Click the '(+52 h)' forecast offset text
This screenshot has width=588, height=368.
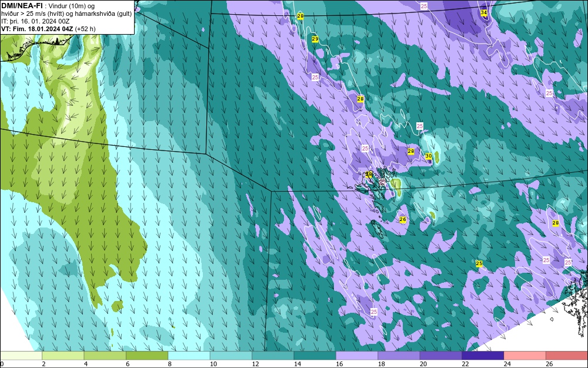click(x=85, y=29)
